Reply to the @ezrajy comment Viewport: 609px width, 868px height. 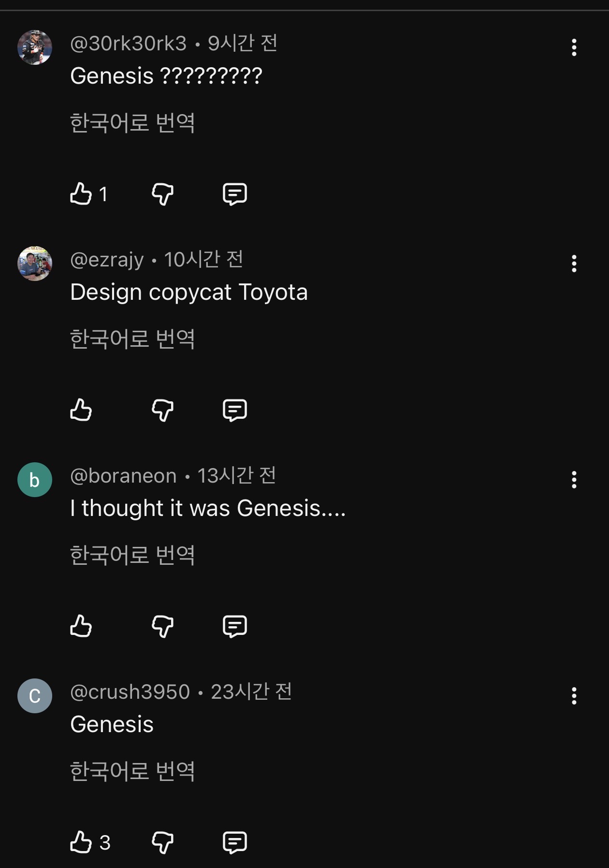235,410
